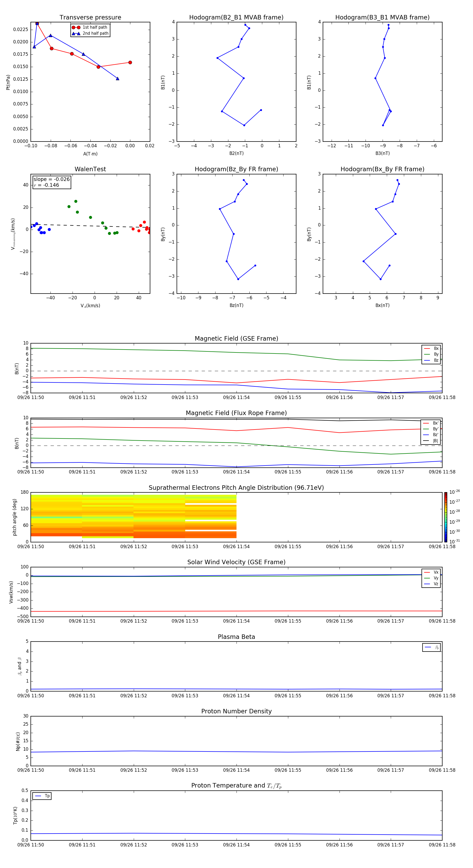The image size is (473, 868).
Task: Click the 'B3(nT)' x-axis label
Action: click(x=382, y=153)
